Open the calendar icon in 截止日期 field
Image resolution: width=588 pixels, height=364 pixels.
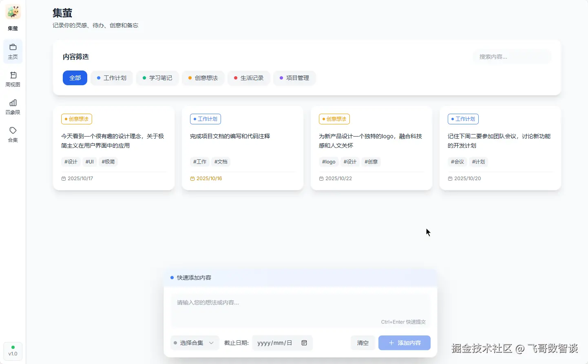(x=304, y=343)
